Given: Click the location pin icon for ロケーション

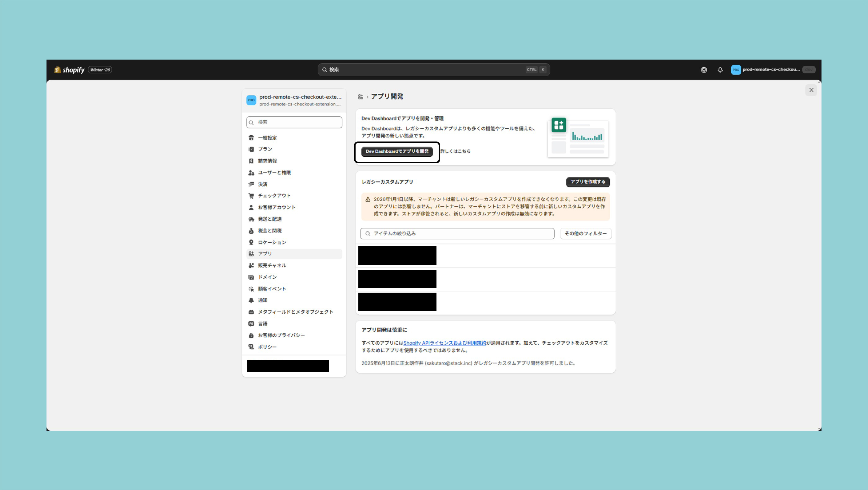Looking at the screenshot, I should (x=251, y=242).
